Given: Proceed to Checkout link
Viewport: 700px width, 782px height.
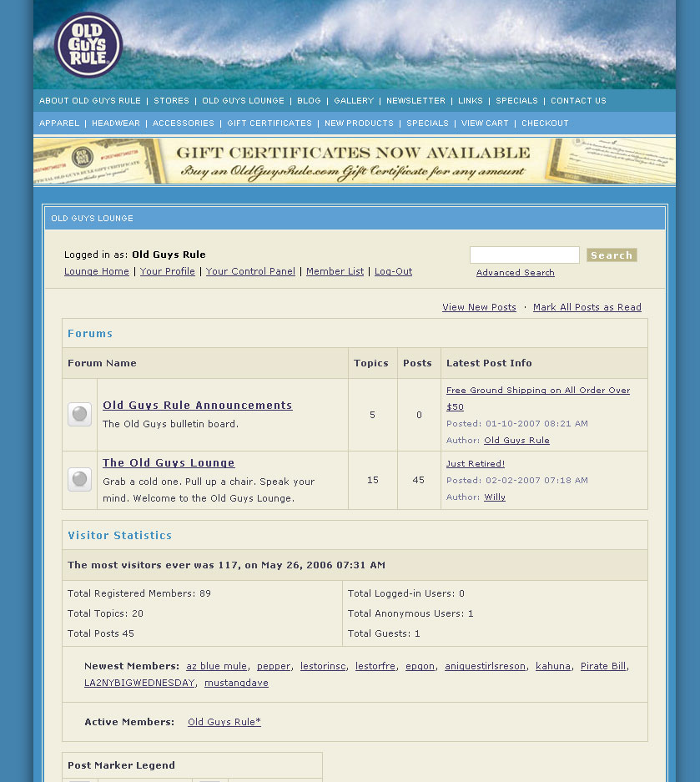Looking at the screenshot, I should click(545, 124).
